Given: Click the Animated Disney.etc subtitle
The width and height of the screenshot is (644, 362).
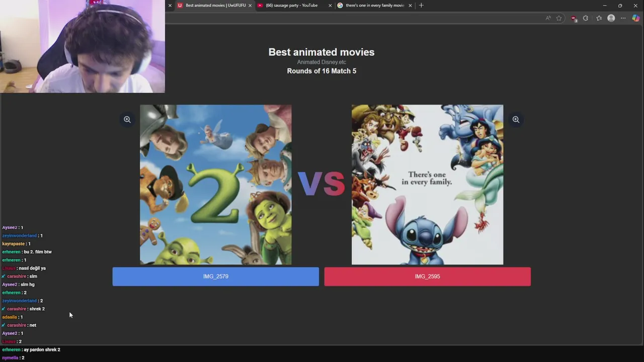Looking at the screenshot, I should pyautogui.click(x=321, y=62).
